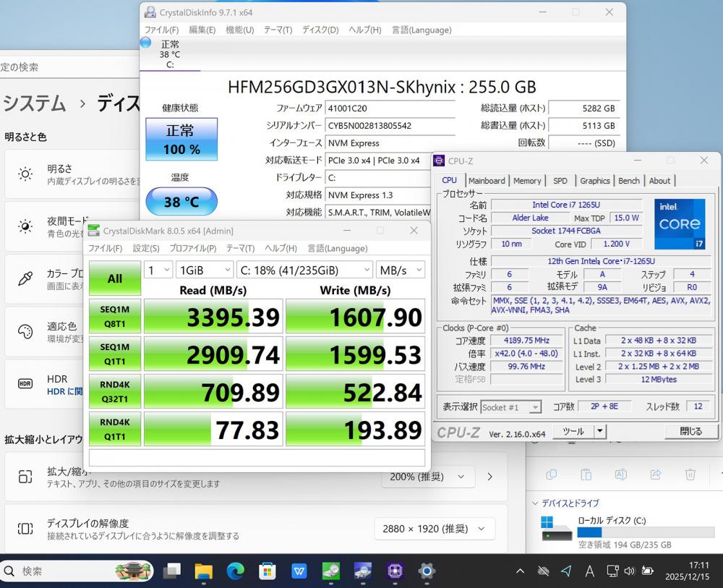Open CPU-Z purple chip taskbar icon
The width and height of the screenshot is (723, 588).
394,571
